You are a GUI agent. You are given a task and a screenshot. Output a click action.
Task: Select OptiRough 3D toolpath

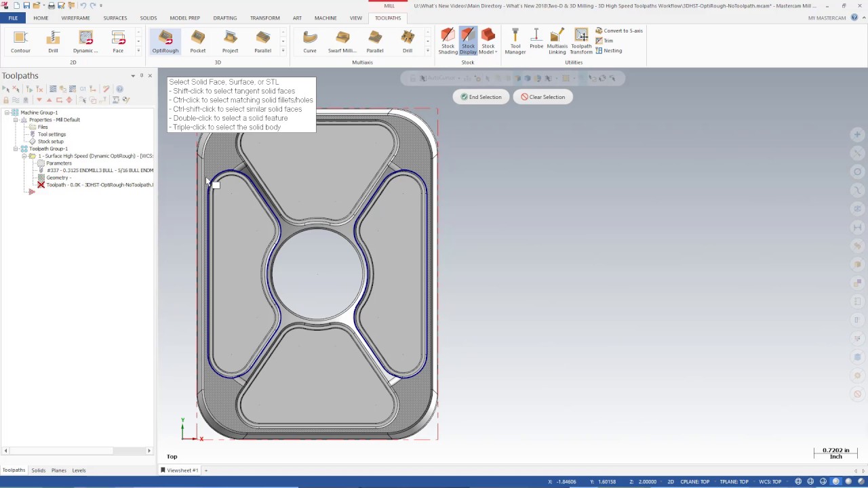tap(165, 41)
